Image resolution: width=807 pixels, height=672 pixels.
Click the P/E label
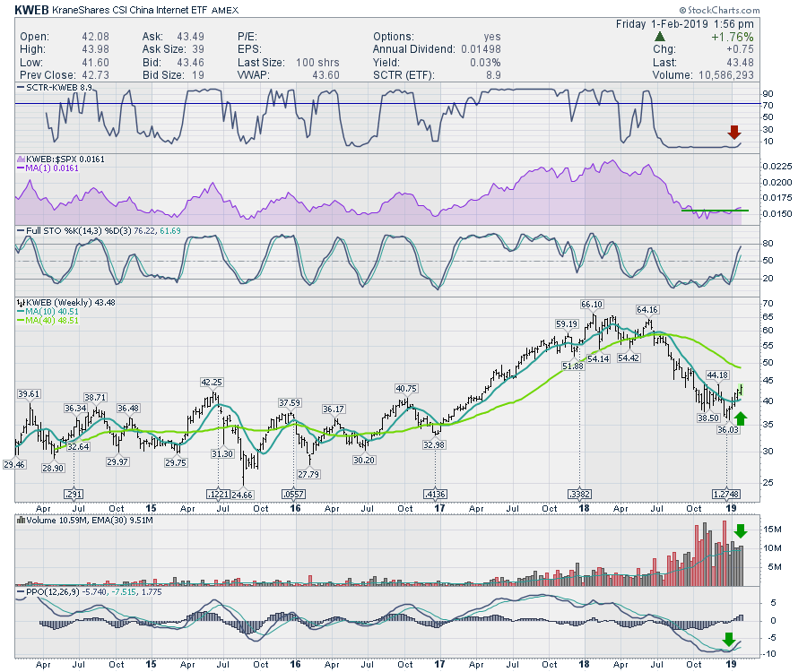coord(247,37)
